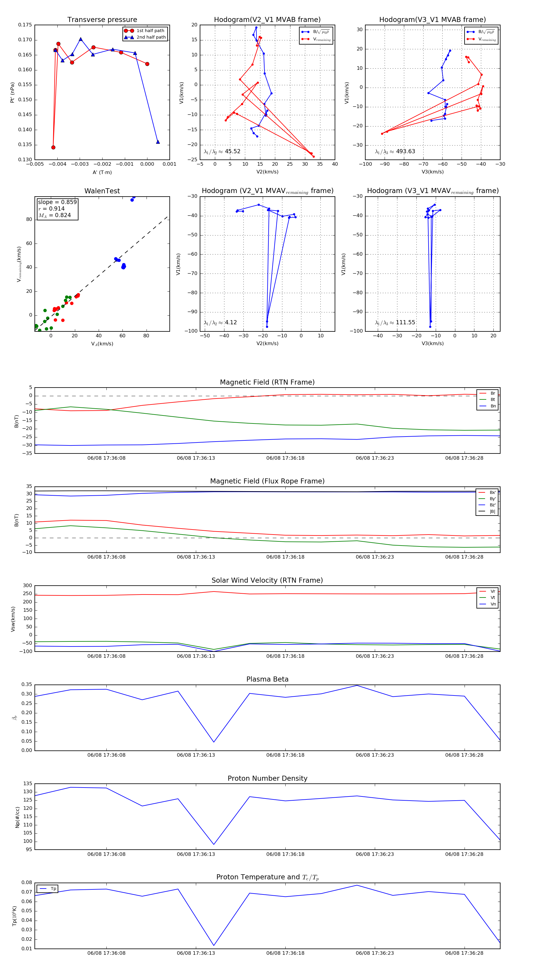Select the "Vn" legend entry

point(487,604)
